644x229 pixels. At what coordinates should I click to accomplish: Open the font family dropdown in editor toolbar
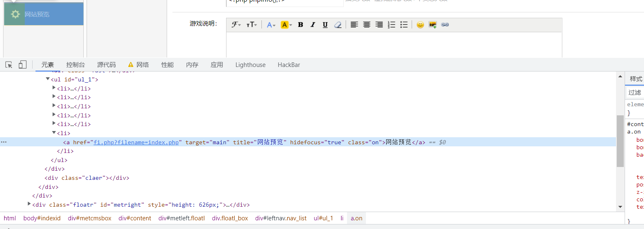(236, 25)
